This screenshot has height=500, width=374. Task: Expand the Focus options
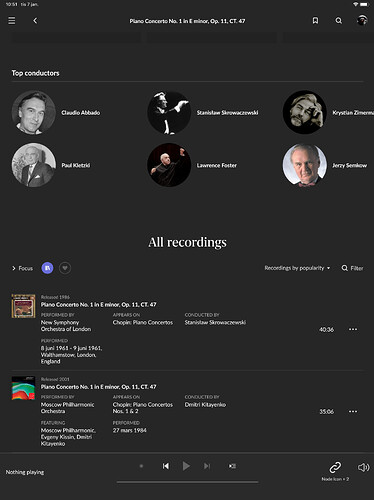click(22, 268)
